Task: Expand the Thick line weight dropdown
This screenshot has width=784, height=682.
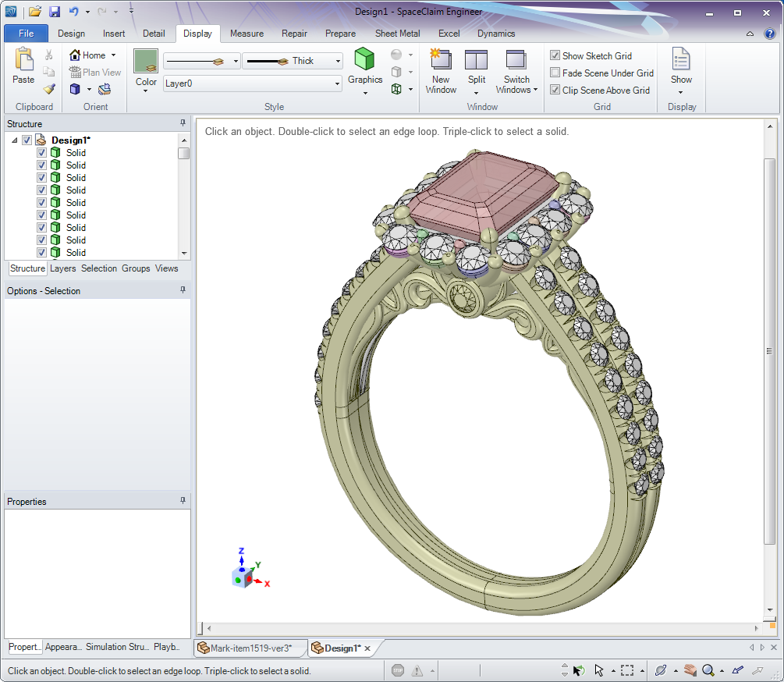Action: coord(338,61)
